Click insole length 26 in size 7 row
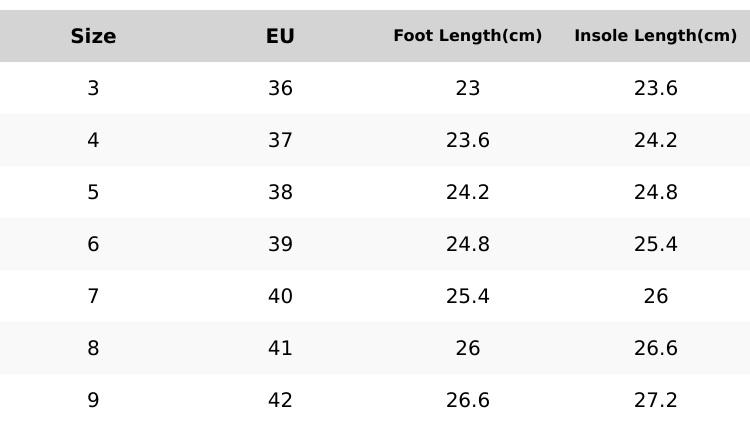 [x=655, y=297]
